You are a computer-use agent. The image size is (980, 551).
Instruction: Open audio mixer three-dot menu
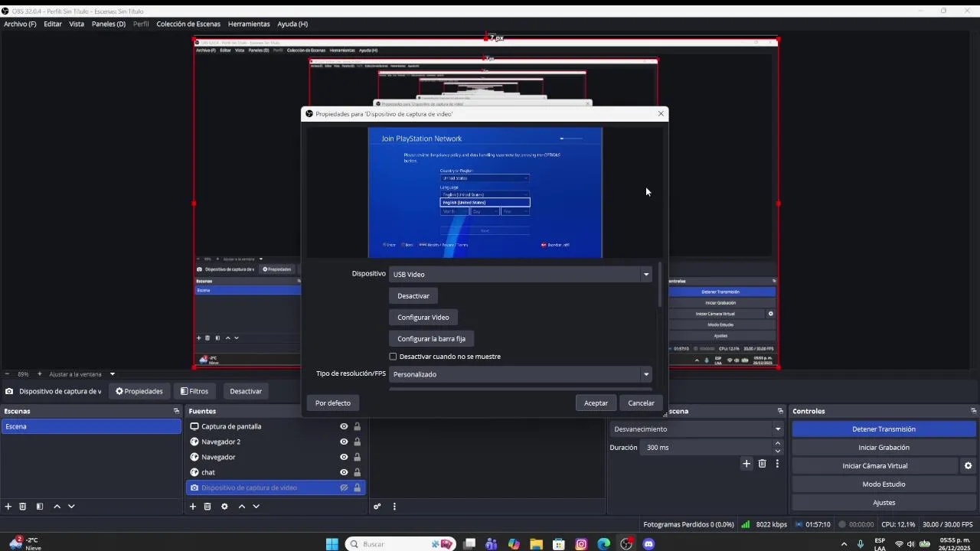point(394,507)
